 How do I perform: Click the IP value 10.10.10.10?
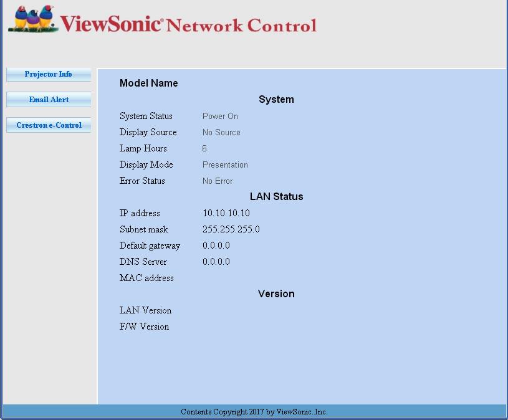(x=226, y=213)
